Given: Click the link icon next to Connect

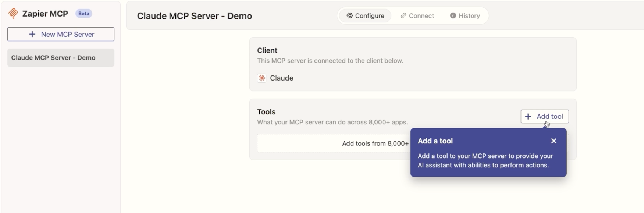Looking at the screenshot, I should pyautogui.click(x=403, y=15).
